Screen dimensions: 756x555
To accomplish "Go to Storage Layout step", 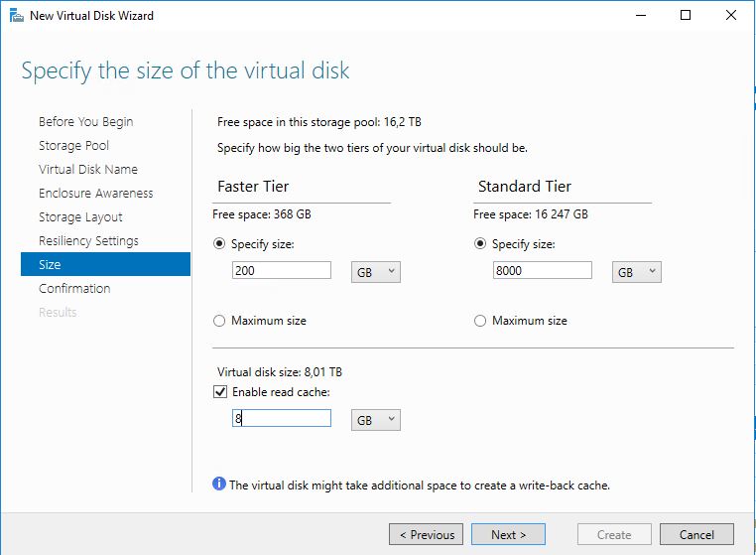I will 80,217.
